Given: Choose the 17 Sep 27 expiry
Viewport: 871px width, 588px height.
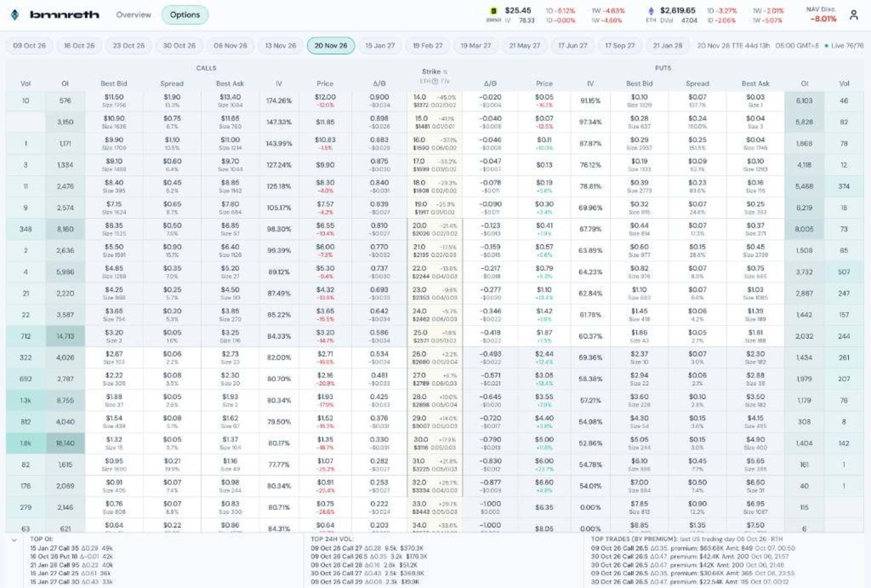Looking at the screenshot, I should click(620, 45).
